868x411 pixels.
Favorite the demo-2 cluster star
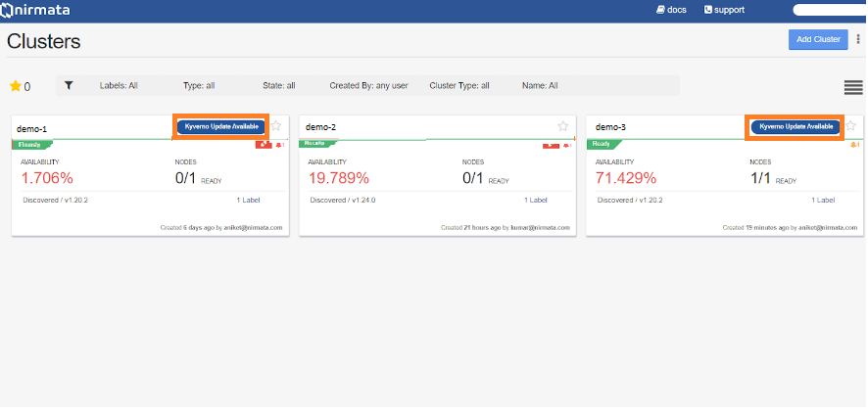pos(563,125)
